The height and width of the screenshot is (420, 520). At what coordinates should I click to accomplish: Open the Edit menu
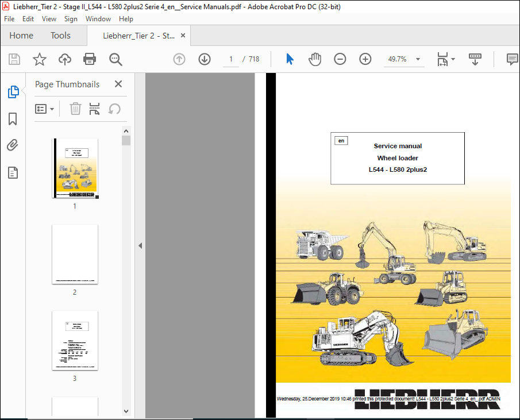[x=28, y=19]
